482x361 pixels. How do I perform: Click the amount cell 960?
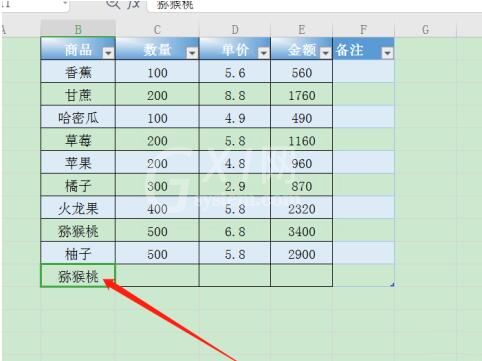point(302,163)
